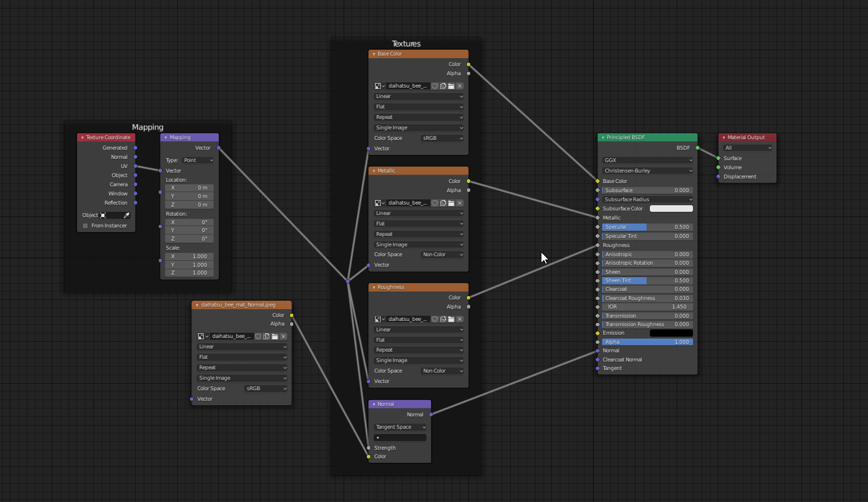868x502 pixels.
Task: Click Surface input socket on Material Output
Action: (x=718, y=158)
